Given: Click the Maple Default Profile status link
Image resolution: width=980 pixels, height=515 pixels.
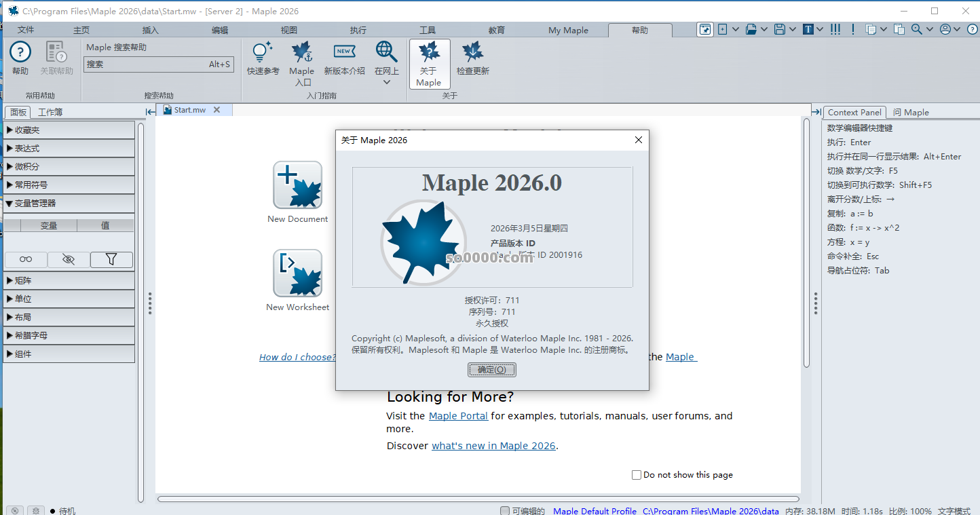Looking at the screenshot, I should [x=595, y=511].
